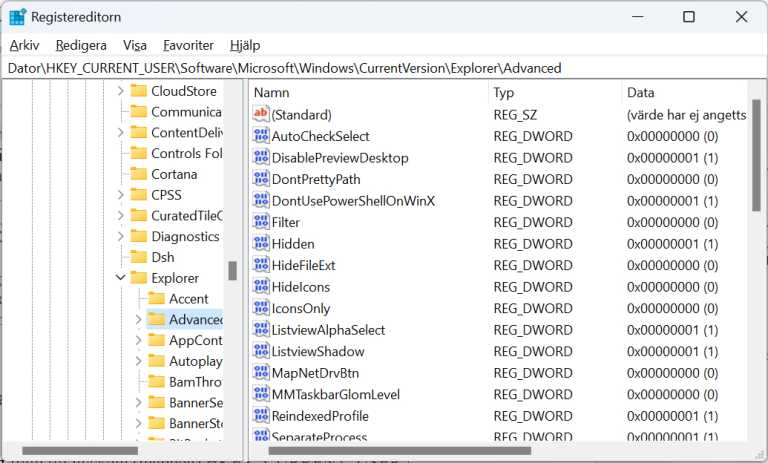Expand the Diagnostics key chevron

click(x=120, y=237)
